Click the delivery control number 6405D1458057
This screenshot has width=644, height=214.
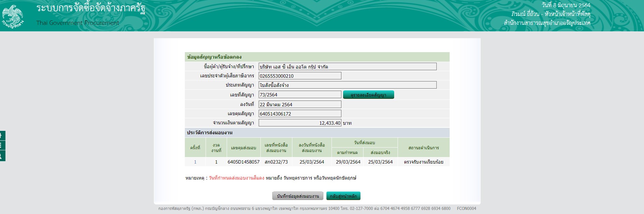coord(243,162)
